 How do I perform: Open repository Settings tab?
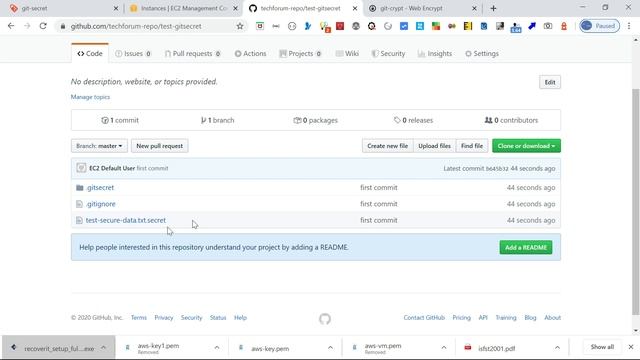[482, 53]
